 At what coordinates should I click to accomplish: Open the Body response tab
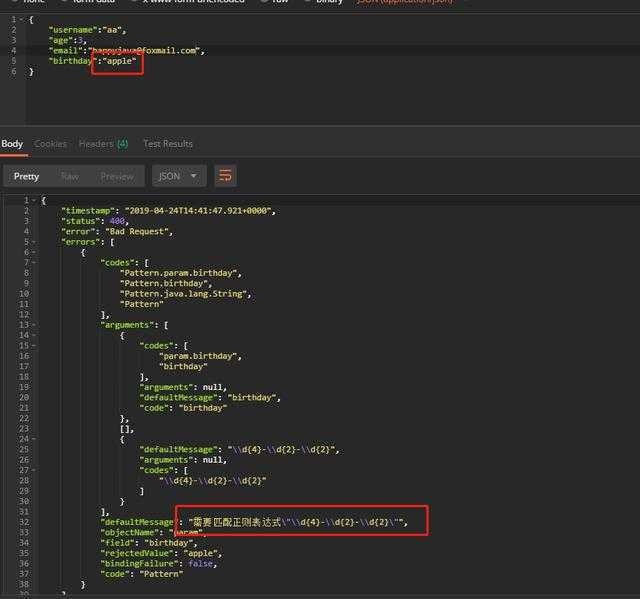coord(12,144)
